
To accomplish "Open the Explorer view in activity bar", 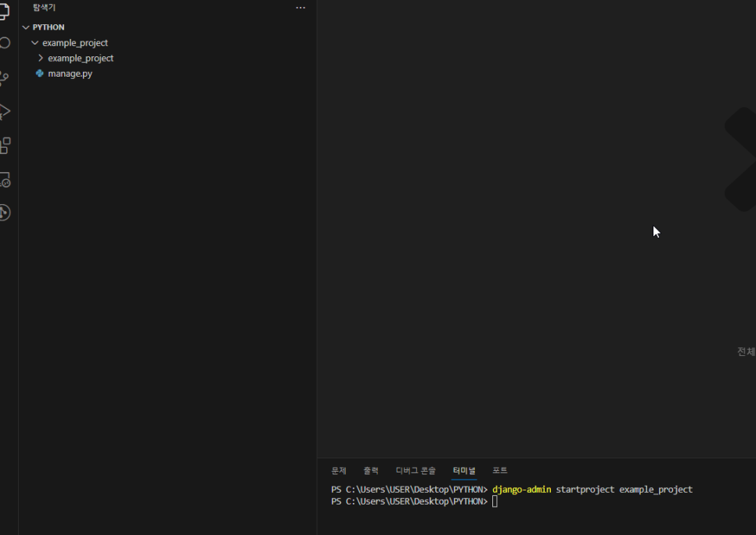I will [x=4, y=11].
